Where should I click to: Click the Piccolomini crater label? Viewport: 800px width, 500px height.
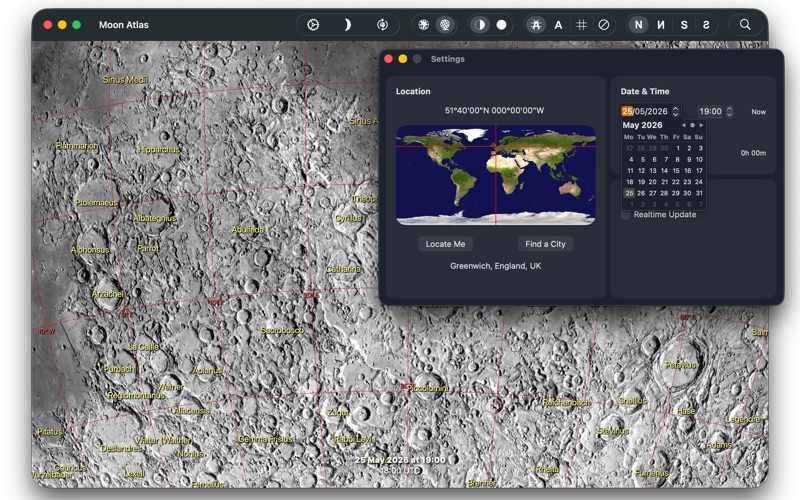tap(428, 388)
